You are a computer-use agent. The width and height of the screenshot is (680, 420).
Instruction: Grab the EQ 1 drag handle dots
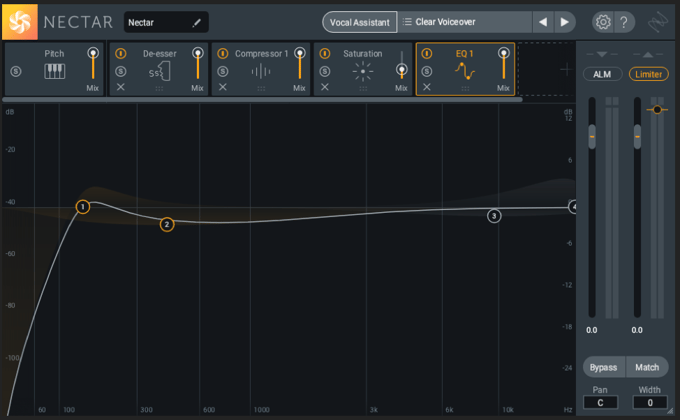pos(465,89)
